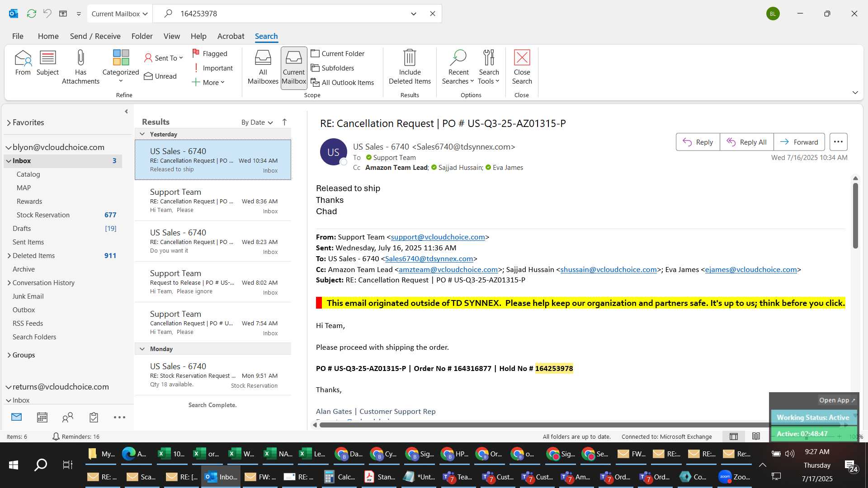Switch to Normal view status bar icon
The image size is (868, 488).
coord(734,436)
